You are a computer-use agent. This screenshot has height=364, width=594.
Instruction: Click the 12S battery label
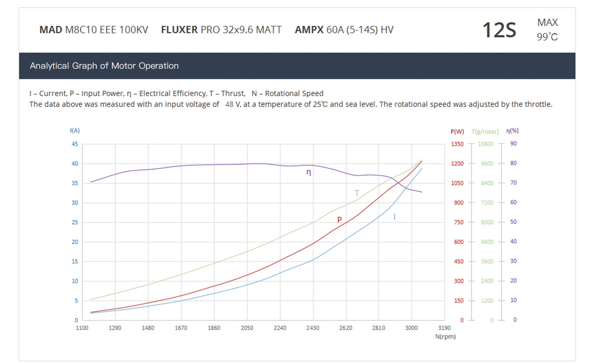(x=499, y=30)
